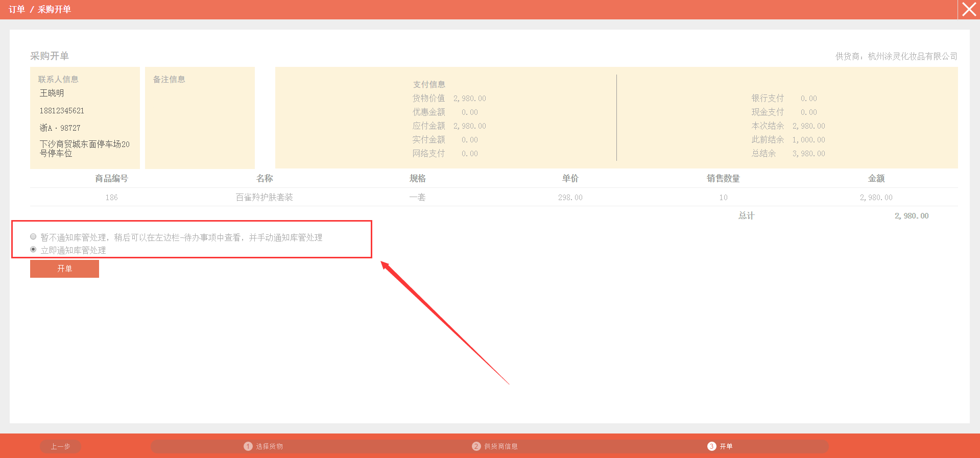The height and width of the screenshot is (458, 980).
Task: Click 采购开单 breadcrumb item
Action: tap(54, 10)
